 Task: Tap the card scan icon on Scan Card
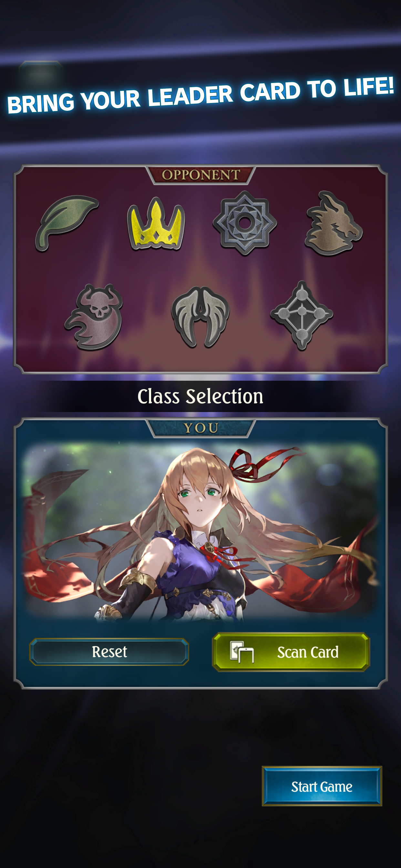pos(242,652)
